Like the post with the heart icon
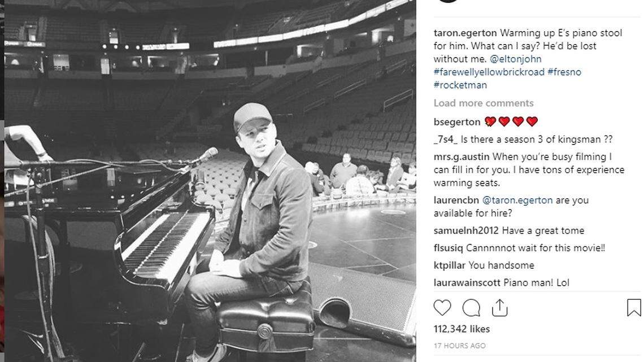The height and width of the screenshot is (362, 644). coord(442,307)
